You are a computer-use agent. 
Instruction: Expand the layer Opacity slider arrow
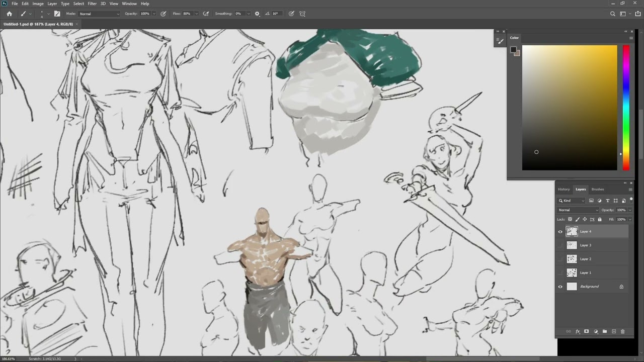pos(629,210)
